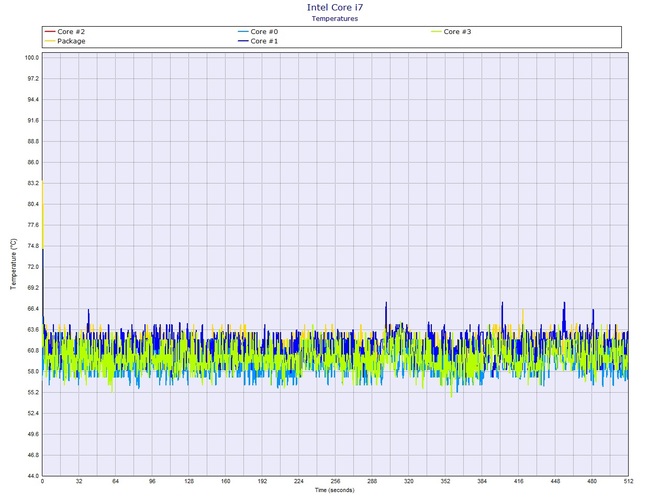Click the 72.0 y-axis value
This screenshot has width=670, height=502.
[x=33, y=267]
